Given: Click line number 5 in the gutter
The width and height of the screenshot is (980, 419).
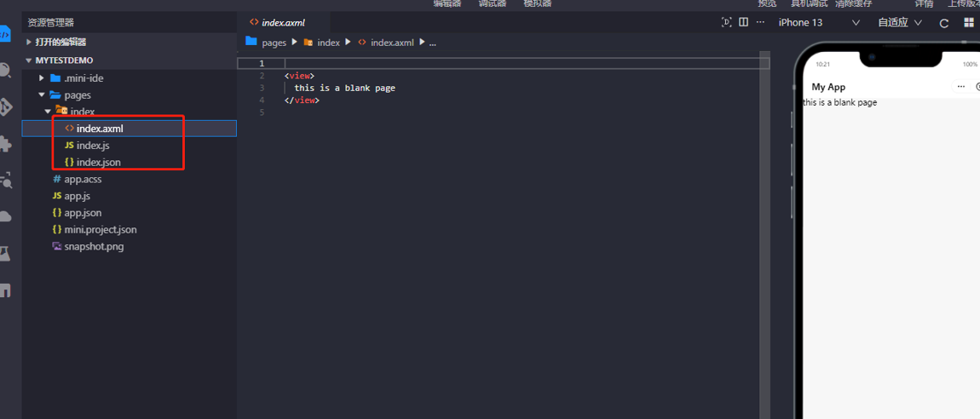Looking at the screenshot, I should 262,112.
